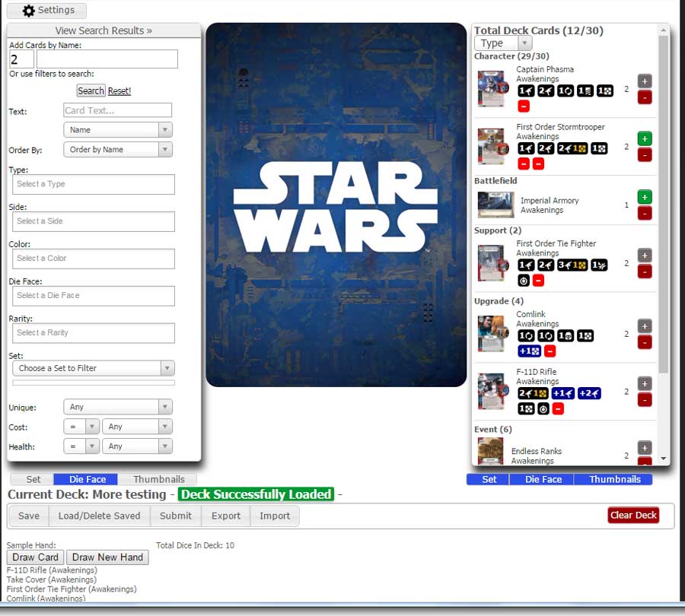Open the Health operator equals dropdown
Viewport: 685px width, 616px height.
pos(81,446)
